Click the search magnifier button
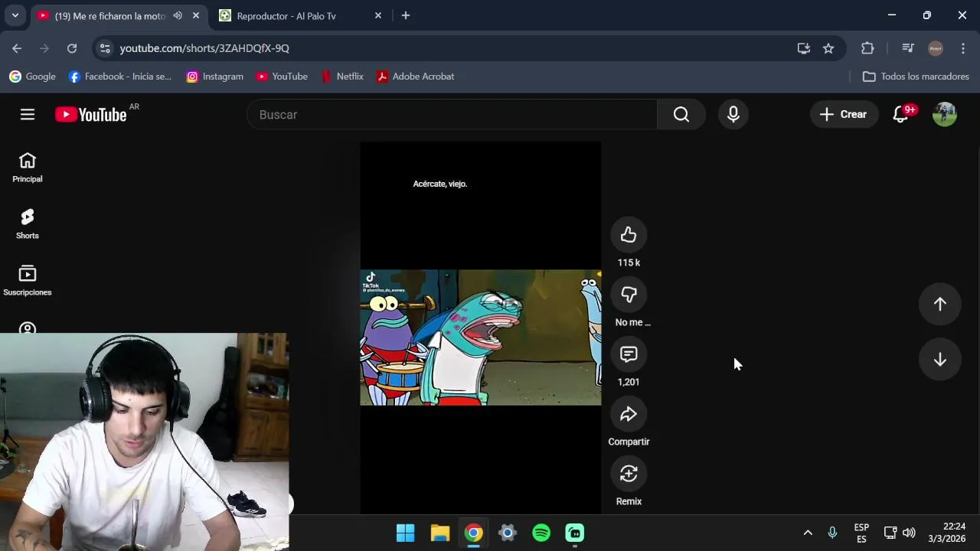Screen dimensions: 980x551 click(x=681, y=115)
